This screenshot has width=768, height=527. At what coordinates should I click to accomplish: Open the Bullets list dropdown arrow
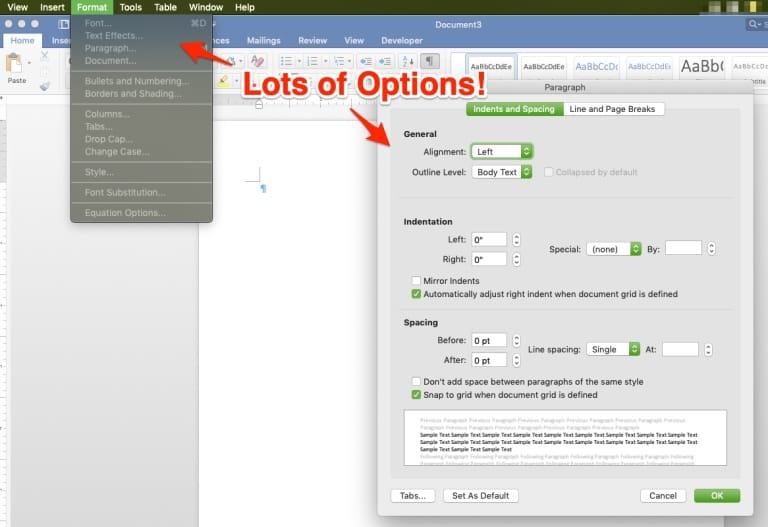pyautogui.click(x=299, y=61)
